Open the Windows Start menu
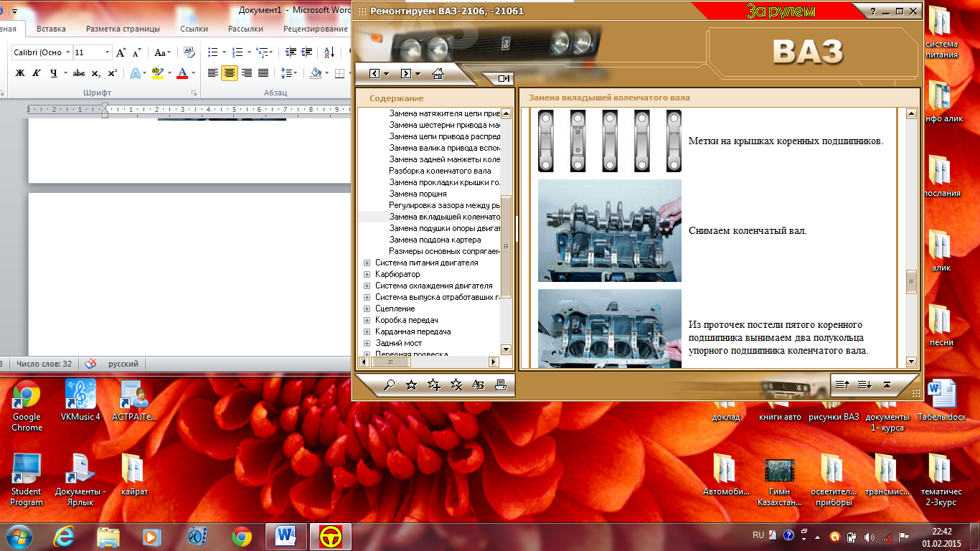Viewport: 980px width, 551px height. click(x=20, y=536)
